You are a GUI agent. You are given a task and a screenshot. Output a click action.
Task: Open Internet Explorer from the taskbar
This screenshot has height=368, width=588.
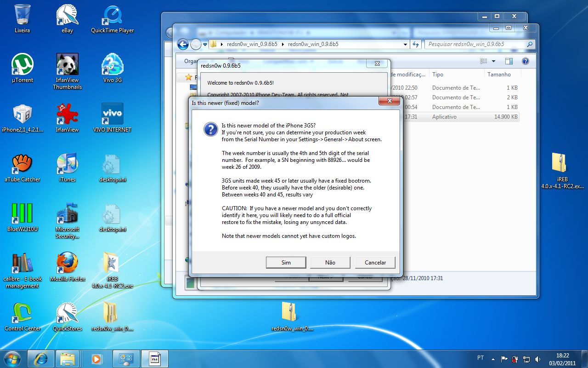(41, 359)
